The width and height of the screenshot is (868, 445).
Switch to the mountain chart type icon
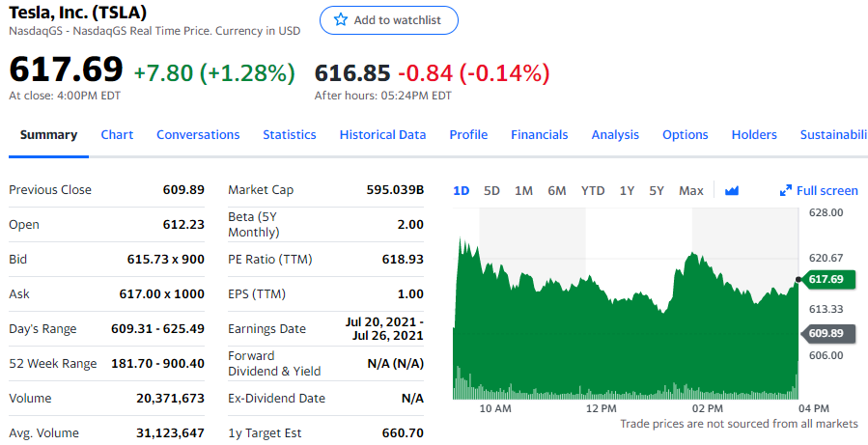[x=731, y=191]
